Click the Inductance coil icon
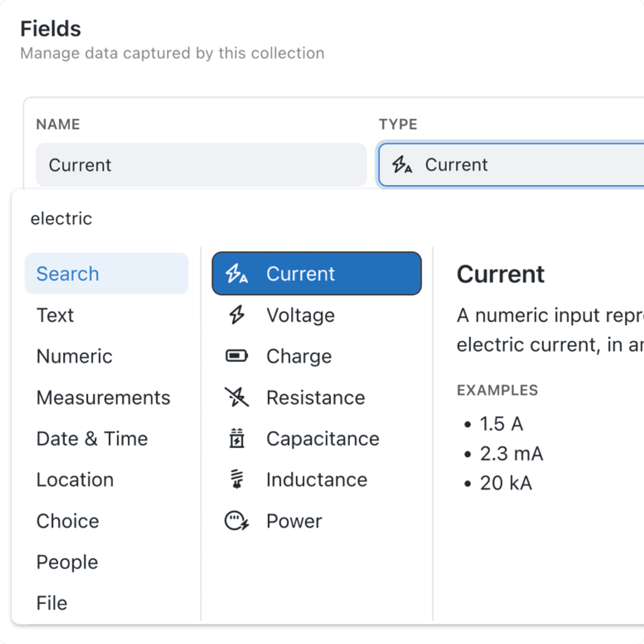This screenshot has height=644, width=644. tap(237, 480)
